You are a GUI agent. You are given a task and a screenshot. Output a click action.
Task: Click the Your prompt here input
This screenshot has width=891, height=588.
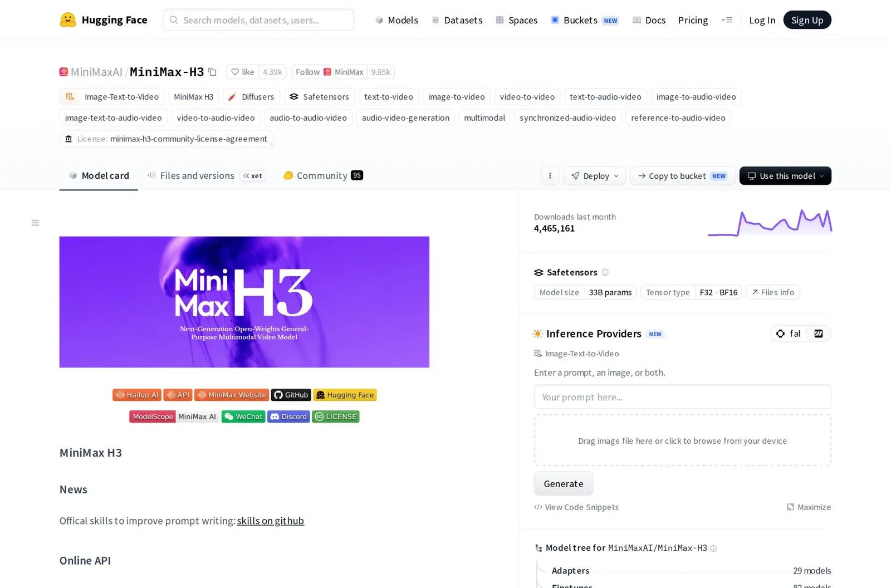tap(682, 397)
